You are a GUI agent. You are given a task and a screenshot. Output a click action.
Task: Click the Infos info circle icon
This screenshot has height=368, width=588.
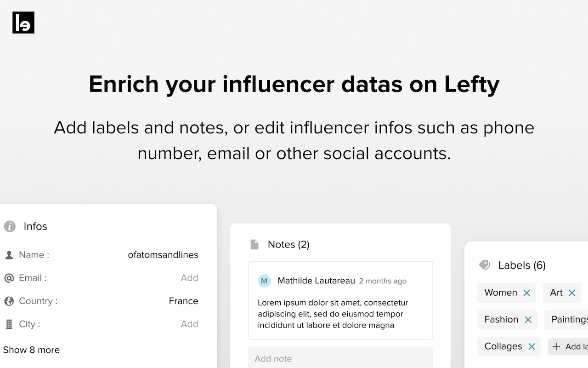(x=10, y=226)
